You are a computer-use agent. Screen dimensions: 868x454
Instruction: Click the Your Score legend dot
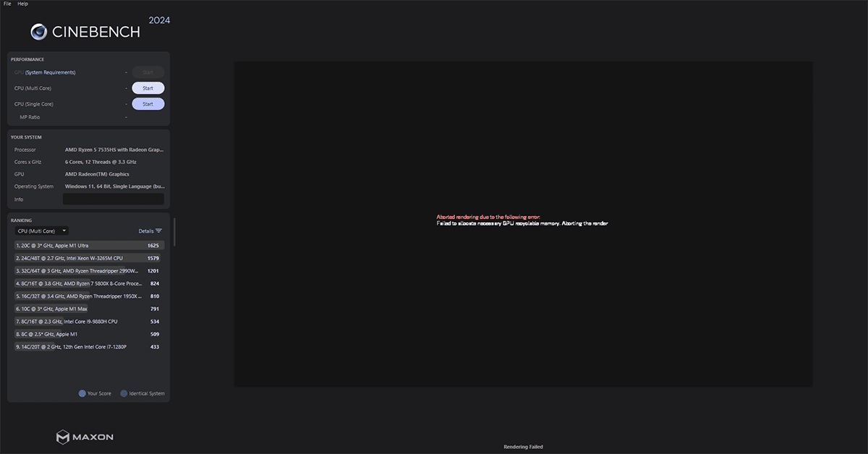(82, 393)
